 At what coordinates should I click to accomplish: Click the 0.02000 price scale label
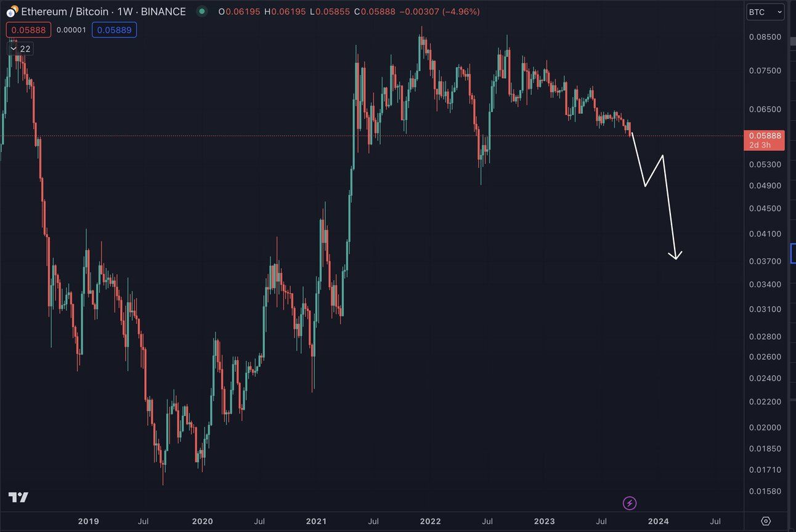tap(765, 427)
